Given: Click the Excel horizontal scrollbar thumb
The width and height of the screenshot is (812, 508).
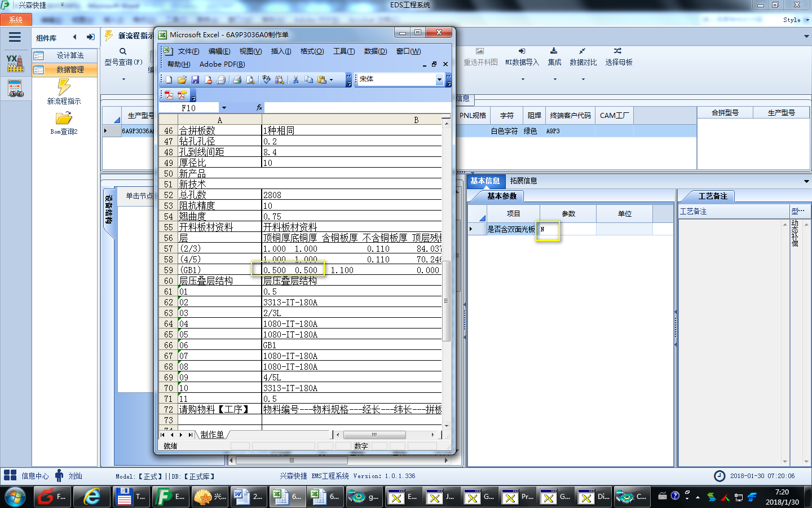Looking at the screenshot, I should tap(374, 435).
